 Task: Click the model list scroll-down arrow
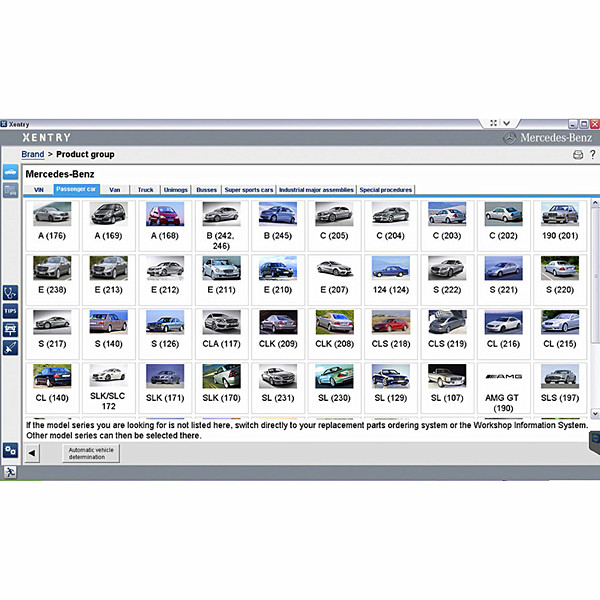coord(595,413)
